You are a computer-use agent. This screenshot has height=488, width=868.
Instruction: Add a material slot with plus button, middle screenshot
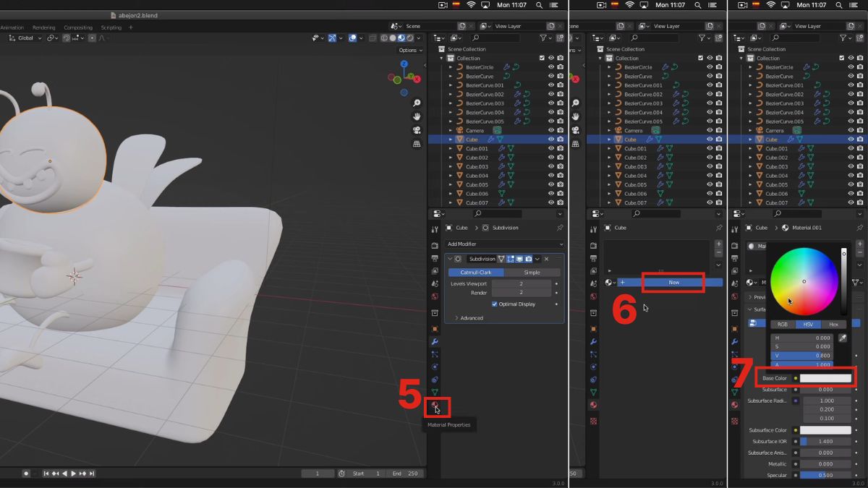pos(718,244)
